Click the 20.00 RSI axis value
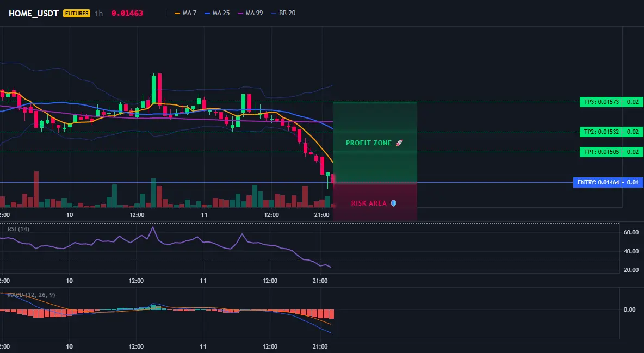Viewport: 644px width, 353px height. tap(631, 270)
